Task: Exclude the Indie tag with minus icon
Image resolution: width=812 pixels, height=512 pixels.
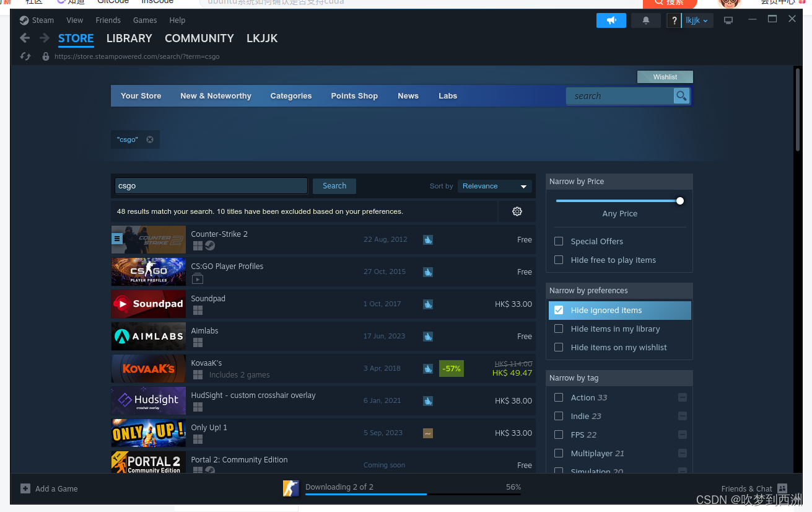Action: [x=683, y=416]
